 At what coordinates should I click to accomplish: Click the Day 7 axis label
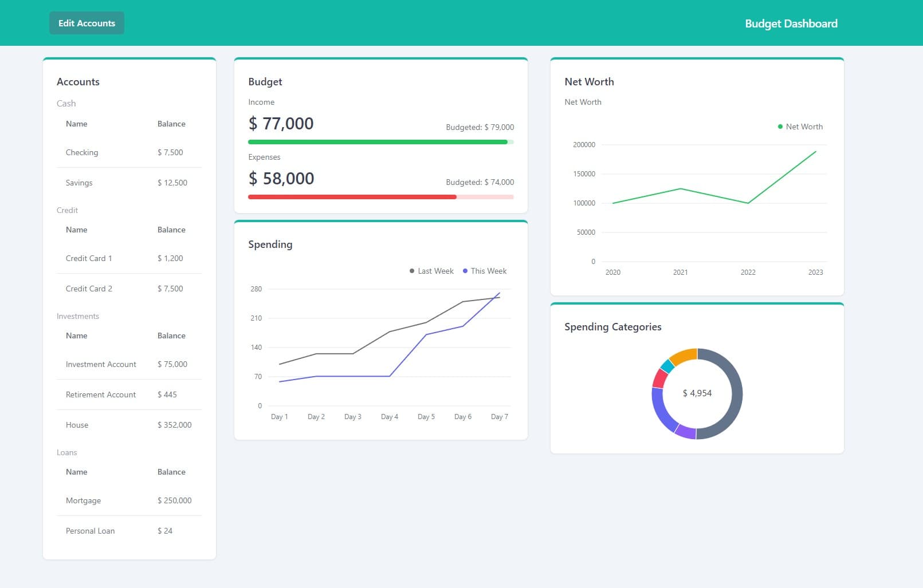click(500, 417)
